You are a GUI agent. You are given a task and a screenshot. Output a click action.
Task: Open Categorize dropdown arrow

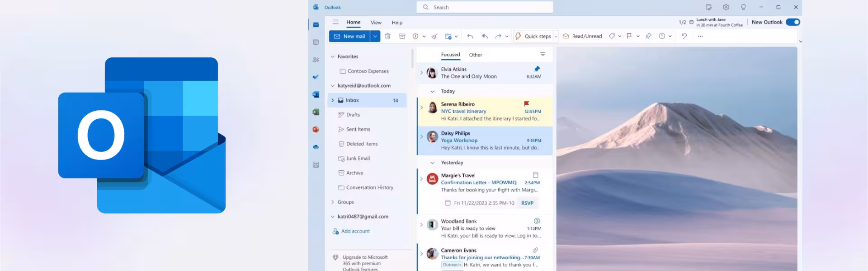(x=620, y=37)
